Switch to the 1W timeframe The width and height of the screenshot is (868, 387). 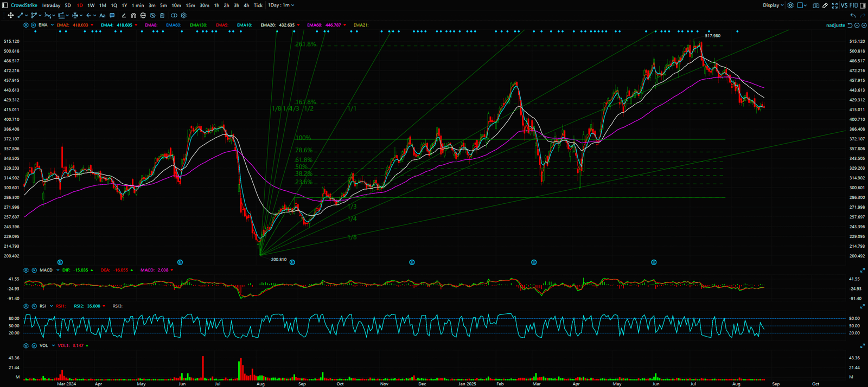pyautogui.click(x=91, y=5)
